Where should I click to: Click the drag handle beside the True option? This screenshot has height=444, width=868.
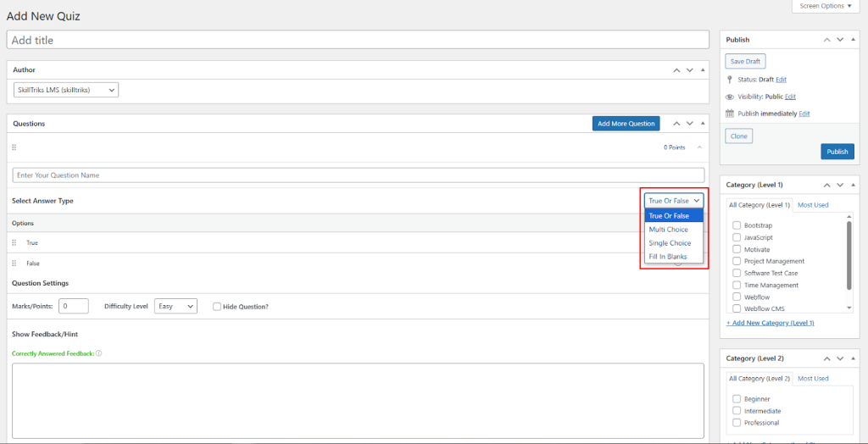(x=14, y=243)
